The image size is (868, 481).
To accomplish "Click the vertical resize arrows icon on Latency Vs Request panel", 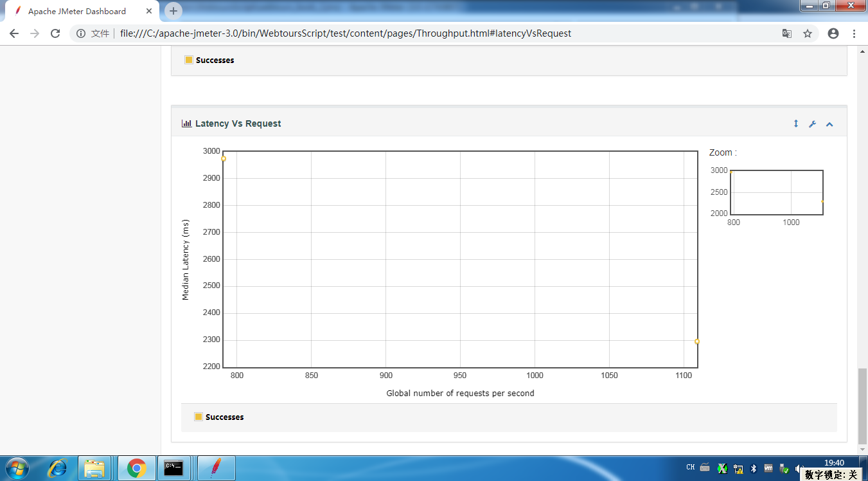I will [x=795, y=123].
